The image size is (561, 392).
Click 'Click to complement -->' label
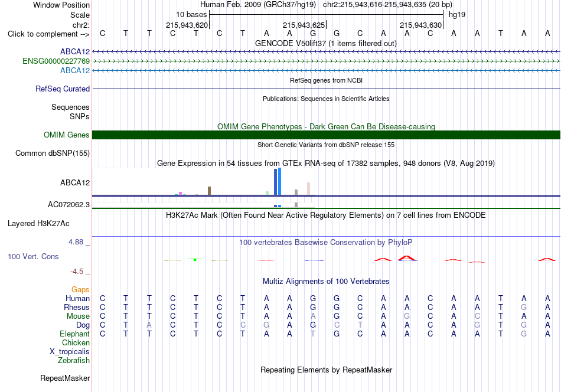click(x=48, y=34)
